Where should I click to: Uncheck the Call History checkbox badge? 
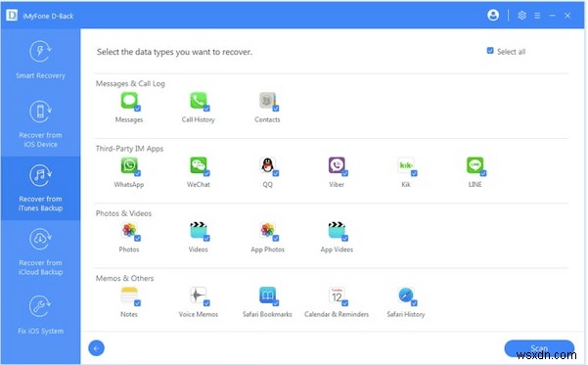point(206,109)
